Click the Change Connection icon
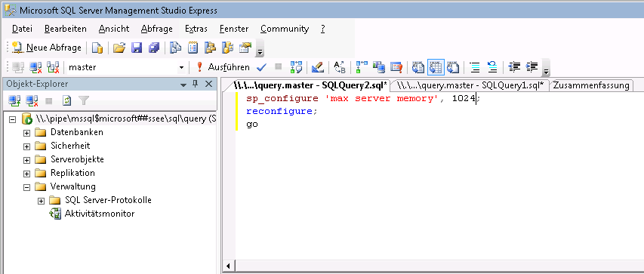The width and height of the screenshot is (644, 274). (x=53, y=67)
